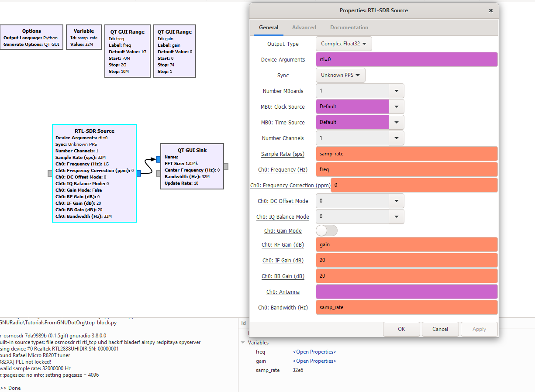Click the Ch0: DC Offset Mode label
Screen dimensions: 535x392
pos(283,201)
